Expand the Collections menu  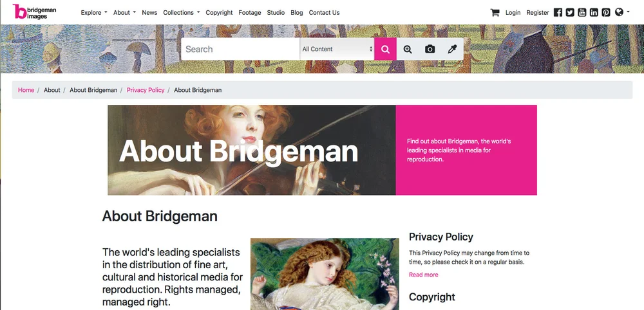[x=181, y=13]
